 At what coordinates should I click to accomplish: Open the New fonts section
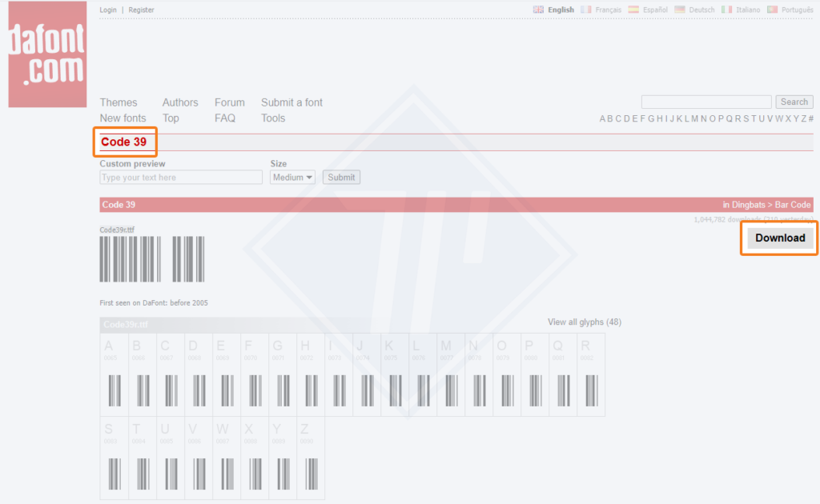click(x=123, y=118)
